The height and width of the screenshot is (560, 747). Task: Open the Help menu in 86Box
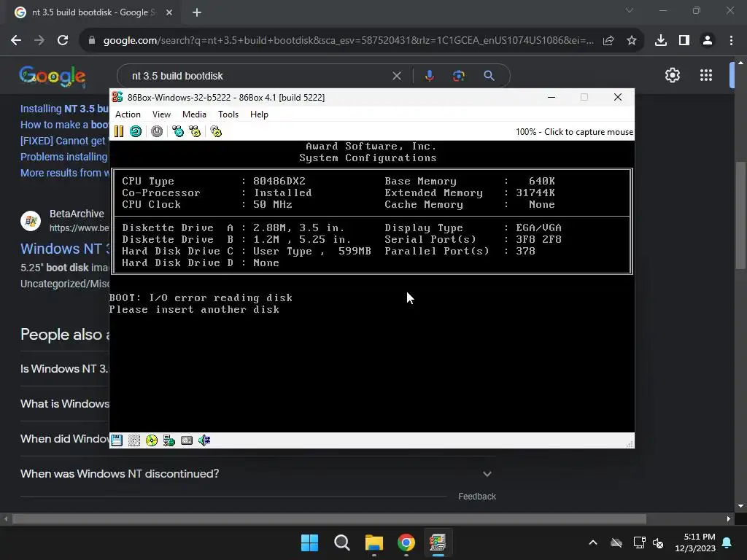(259, 114)
